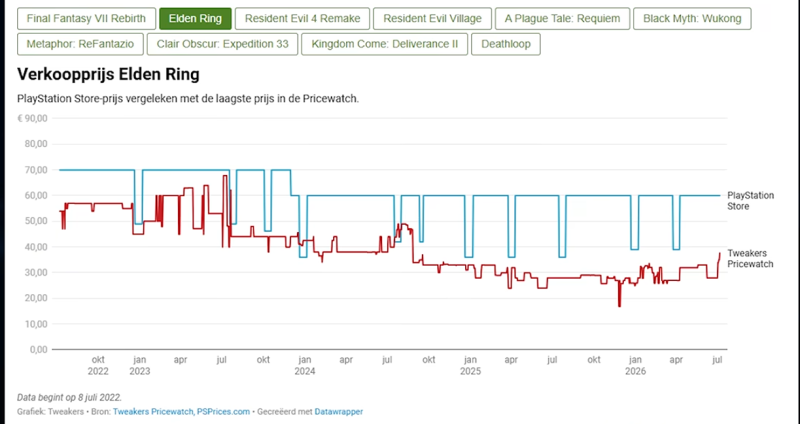Click the PlayStation Store line label
The image size is (800, 424).
(751, 201)
